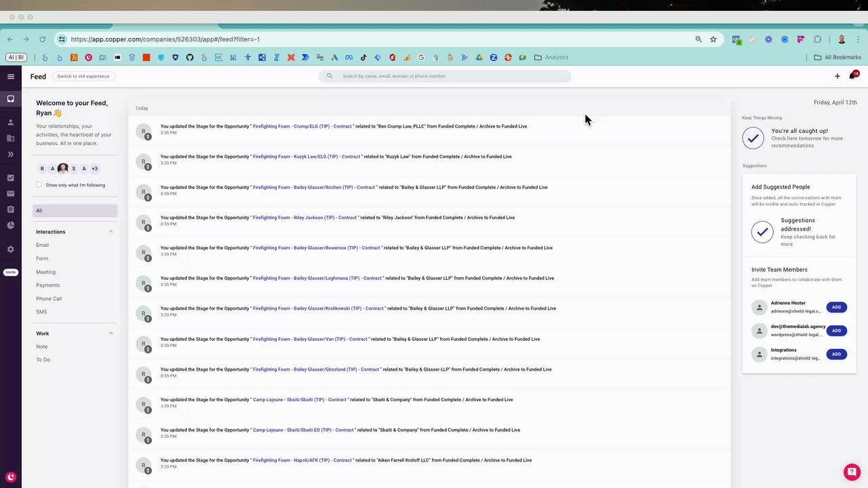Click the browser URL address bar

tap(380, 39)
